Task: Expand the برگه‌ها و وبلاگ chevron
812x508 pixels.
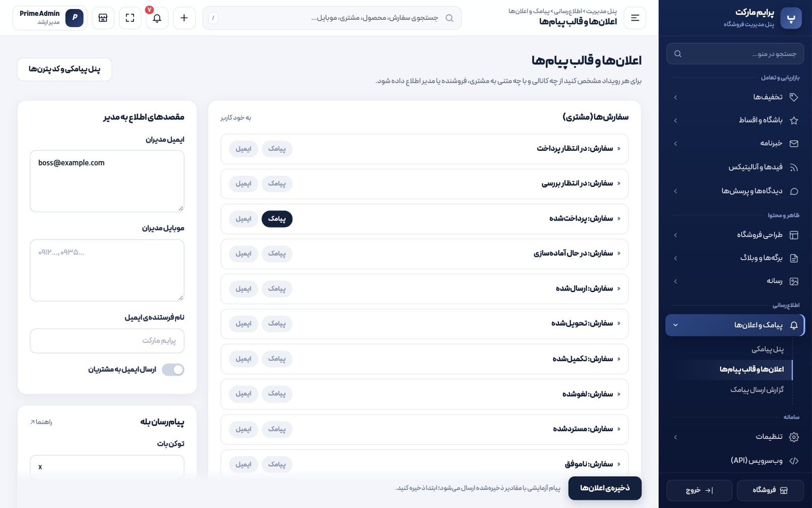Action: [x=675, y=258]
